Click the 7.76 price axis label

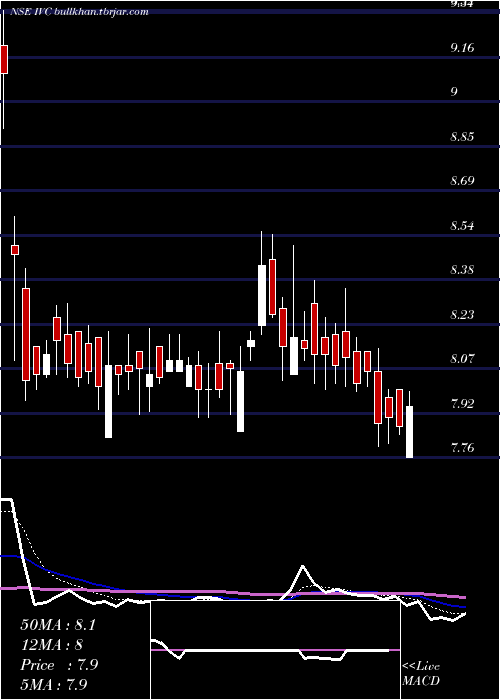[462, 448]
